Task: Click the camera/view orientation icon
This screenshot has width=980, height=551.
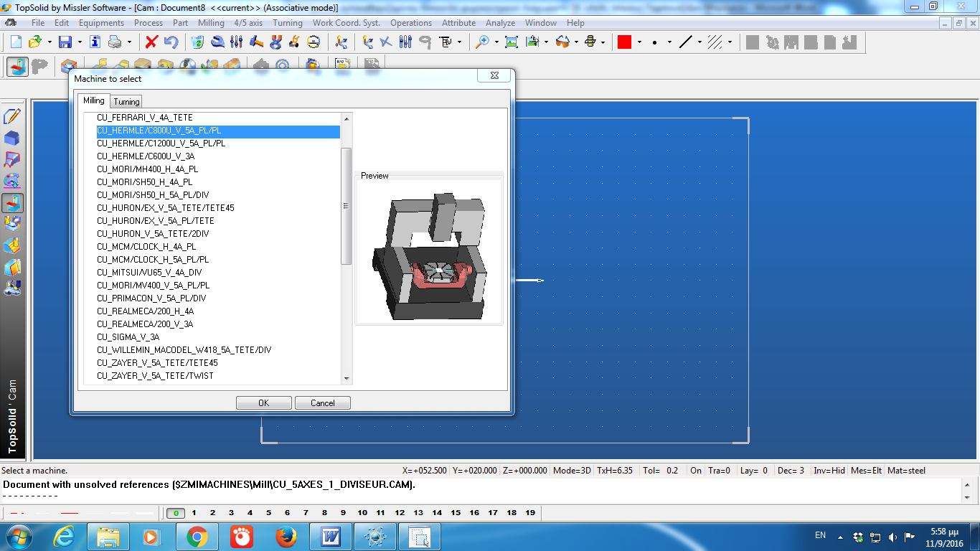Action: point(532,42)
